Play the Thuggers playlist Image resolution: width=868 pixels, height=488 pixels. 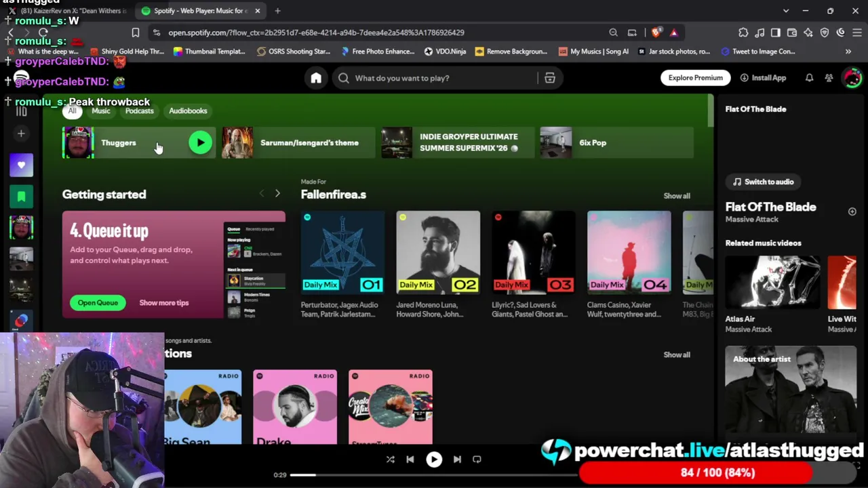click(200, 142)
